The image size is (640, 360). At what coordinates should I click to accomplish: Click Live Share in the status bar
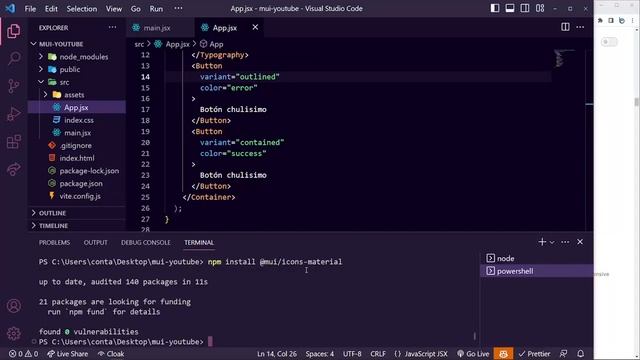[x=67, y=354]
